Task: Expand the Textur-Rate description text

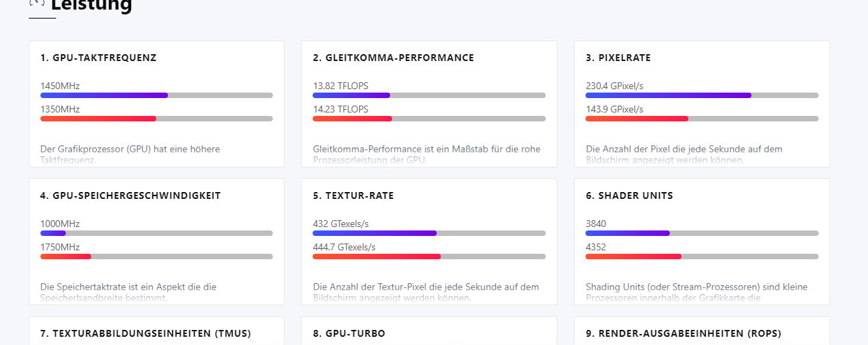Action: pyautogui.click(x=426, y=292)
